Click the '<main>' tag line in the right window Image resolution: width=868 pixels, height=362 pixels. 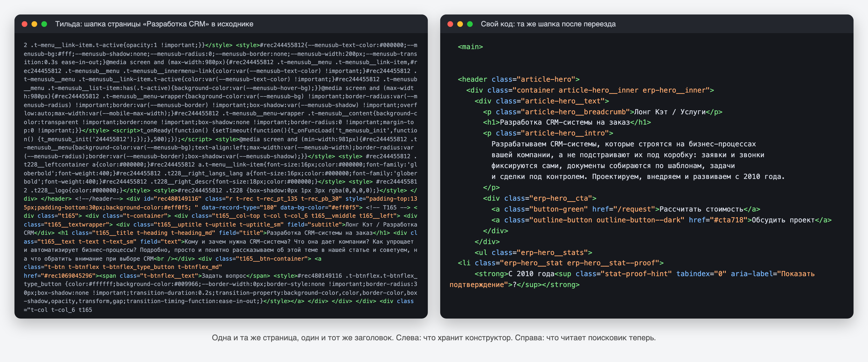470,47
